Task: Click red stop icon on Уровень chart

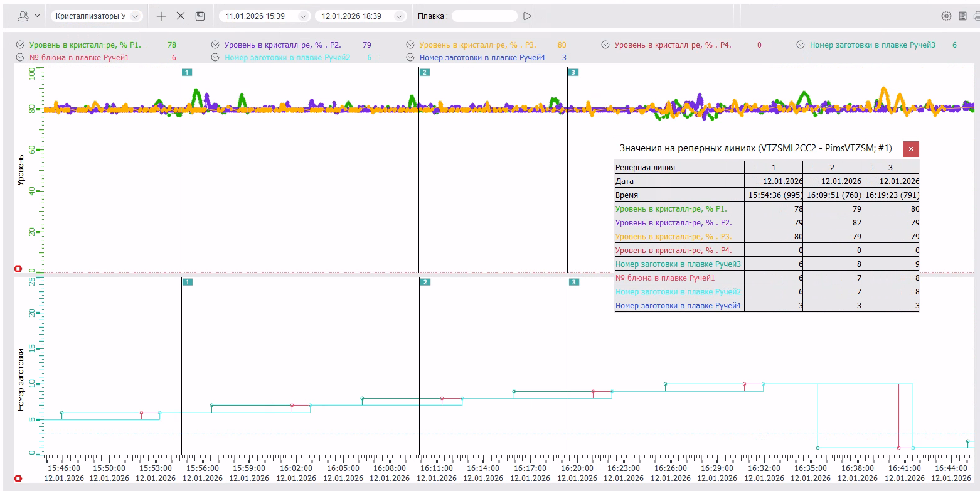Action: [x=18, y=269]
